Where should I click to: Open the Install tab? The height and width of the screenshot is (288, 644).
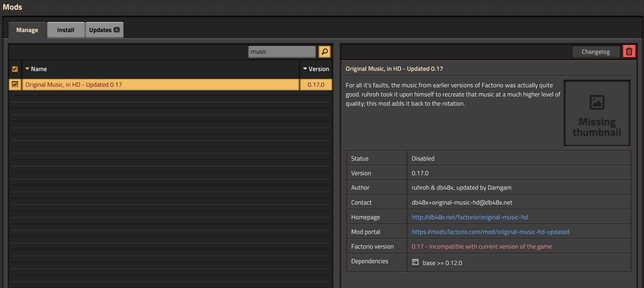coord(66,30)
